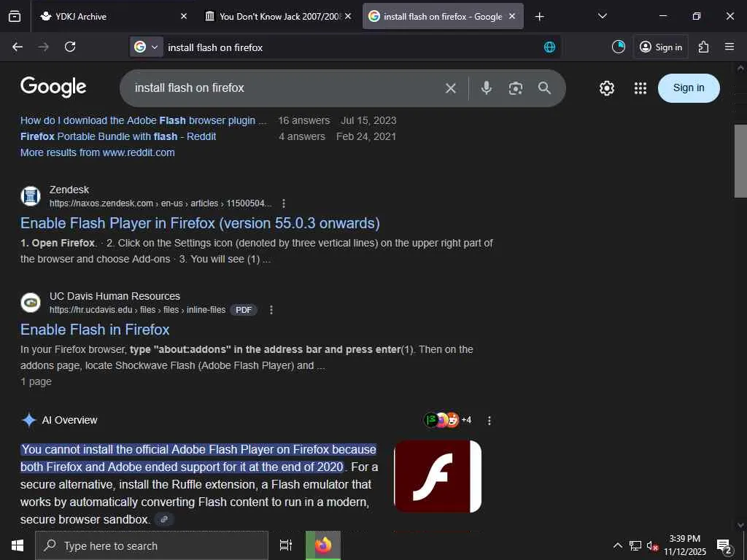Click Firefox account Sign in toolbar button
This screenshot has height=560, width=747.
pos(661,47)
